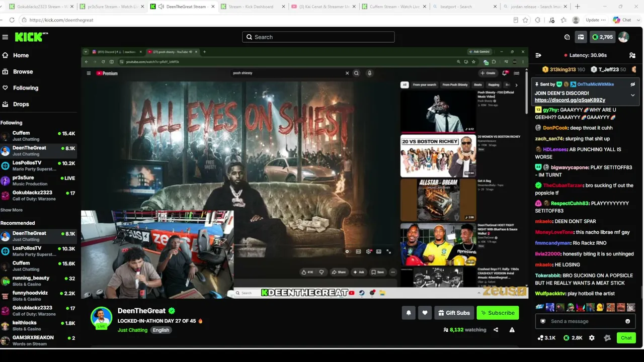The width and height of the screenshot is (644, 362).
Task: Click the Kick logo
Action: [31, 37]
